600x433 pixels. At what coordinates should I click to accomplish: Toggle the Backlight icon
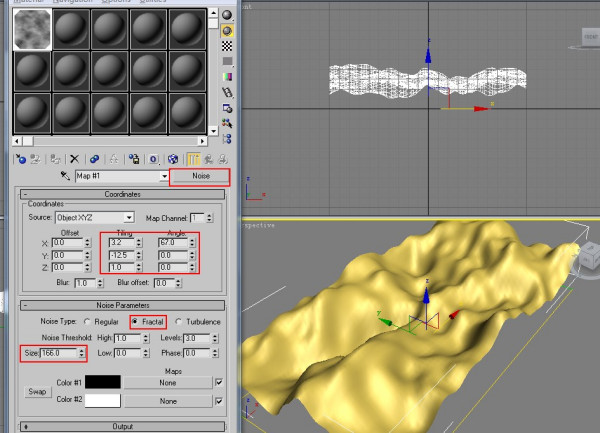pos(227,31)
